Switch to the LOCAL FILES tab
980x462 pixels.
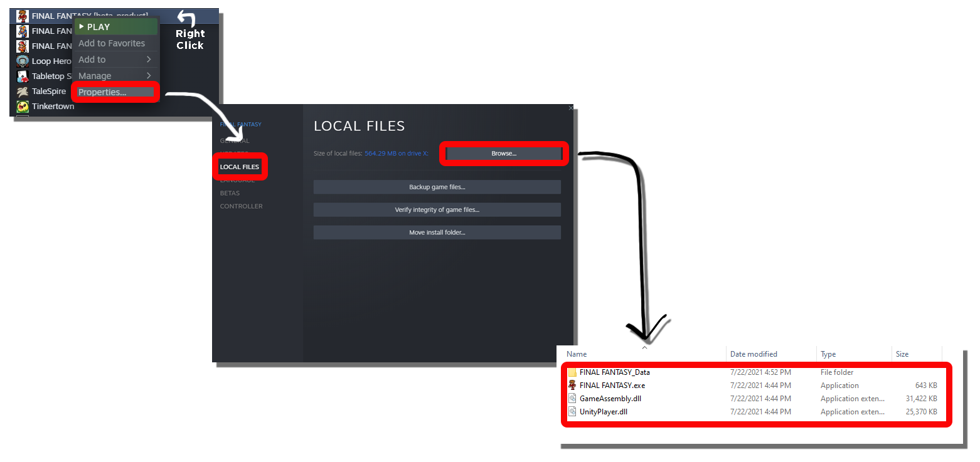(240, 167)
